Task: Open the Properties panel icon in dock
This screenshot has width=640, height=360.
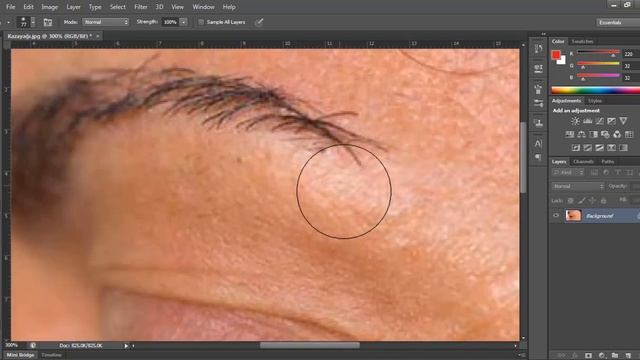Action: click(538, 69)
